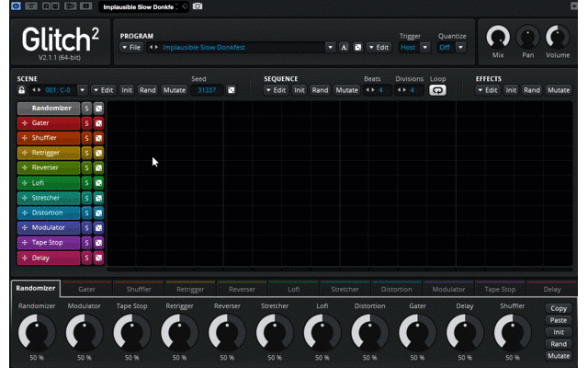
Task: Click Effects Init button
Action: pyautogui.click(x=511, y=90)
